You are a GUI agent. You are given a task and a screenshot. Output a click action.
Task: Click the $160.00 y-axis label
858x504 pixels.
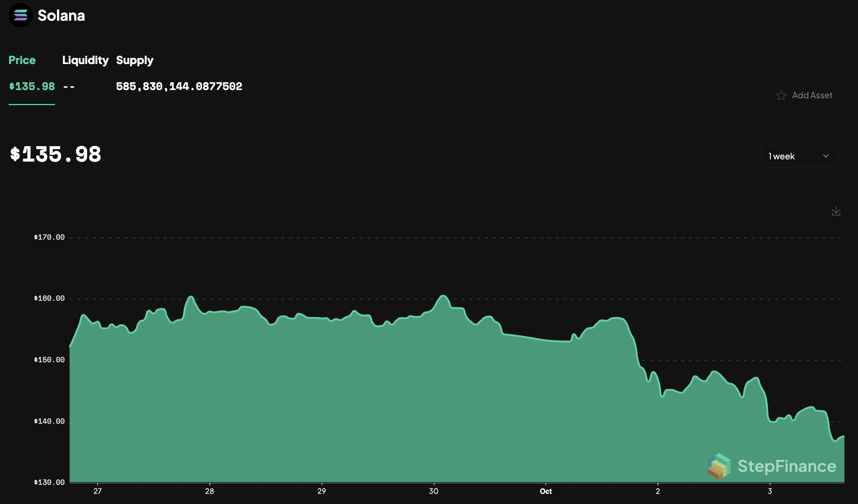click(x=49, y=298)
